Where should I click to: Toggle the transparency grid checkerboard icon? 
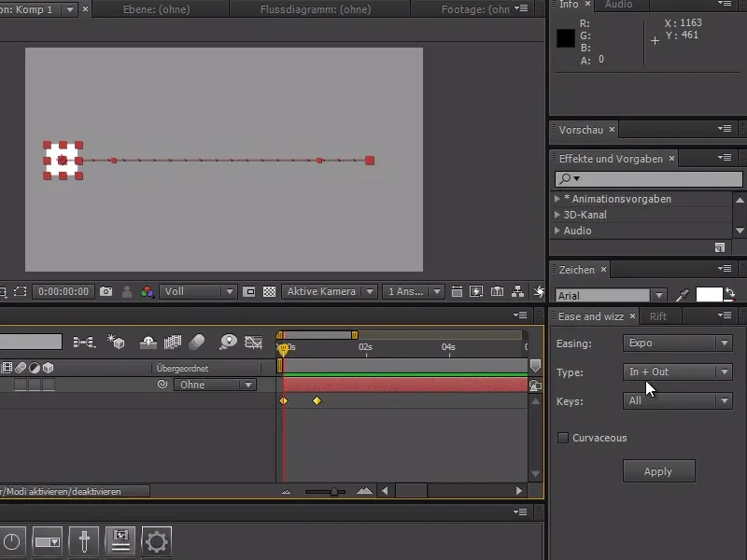[x=269, y=291]
